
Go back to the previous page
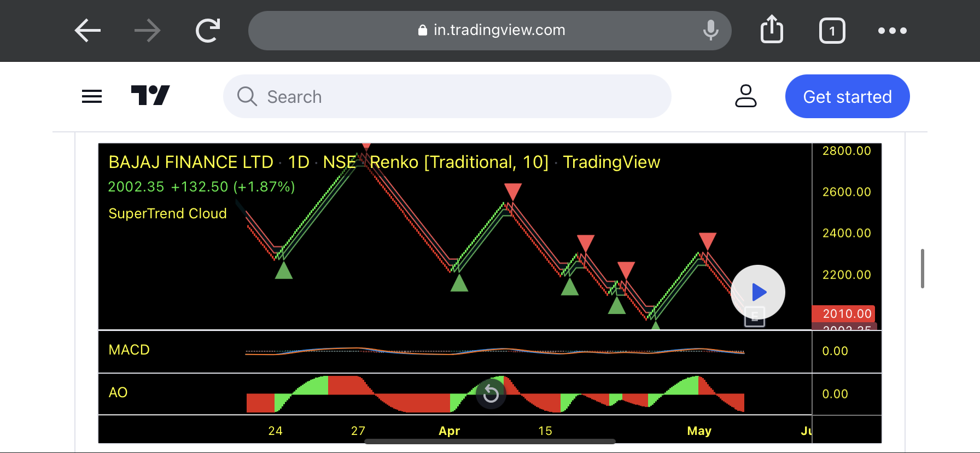click(x=87, y=31)
